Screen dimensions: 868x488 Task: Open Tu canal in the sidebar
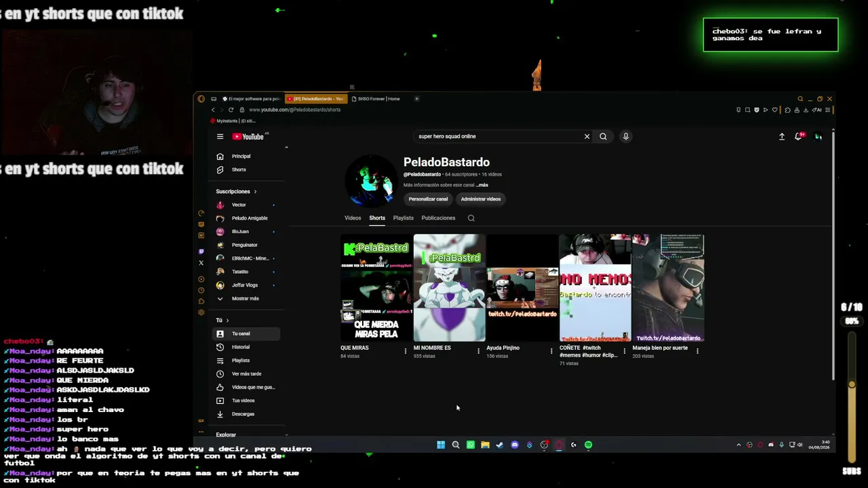click(x=247, y=333)
